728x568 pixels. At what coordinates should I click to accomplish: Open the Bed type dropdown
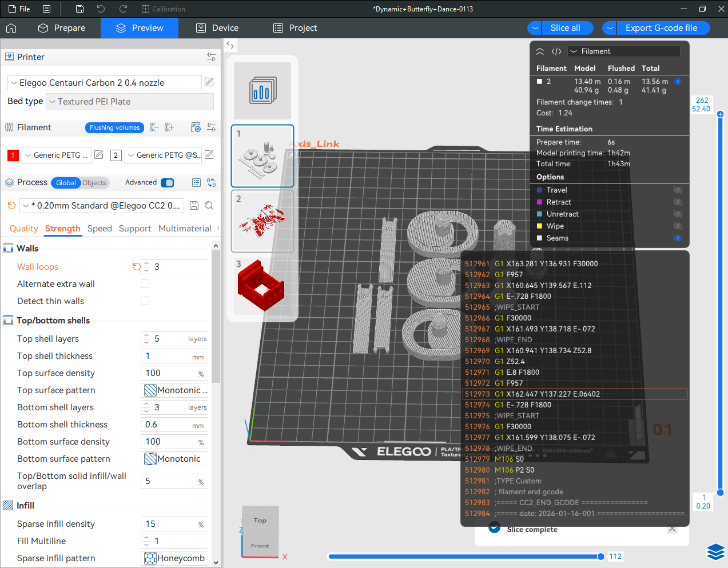click(x=130, y=102)
